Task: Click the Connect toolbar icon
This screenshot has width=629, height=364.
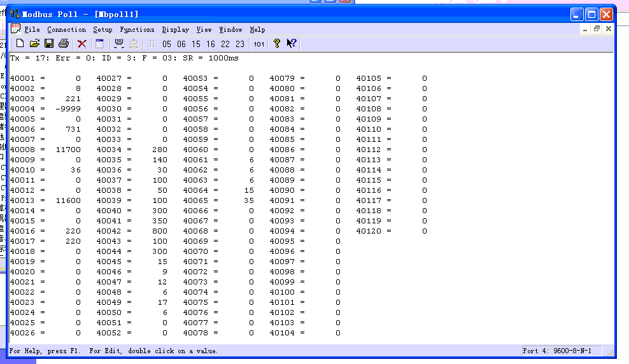Action: point(118,44)
